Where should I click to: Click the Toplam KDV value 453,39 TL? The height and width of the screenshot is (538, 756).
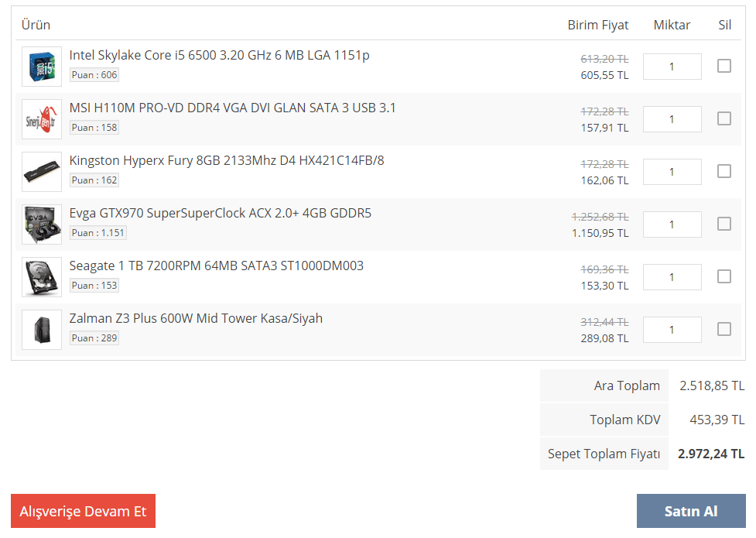click(717, 420)
